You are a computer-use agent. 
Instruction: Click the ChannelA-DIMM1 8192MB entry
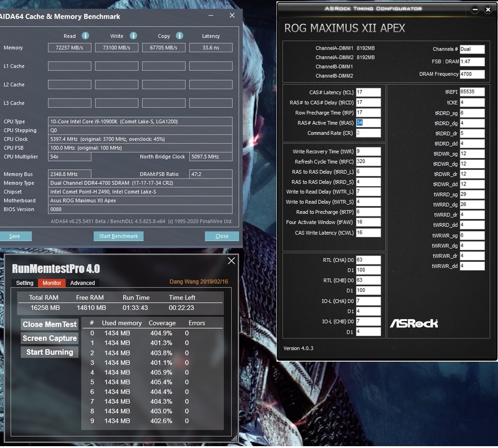point(345,49)
